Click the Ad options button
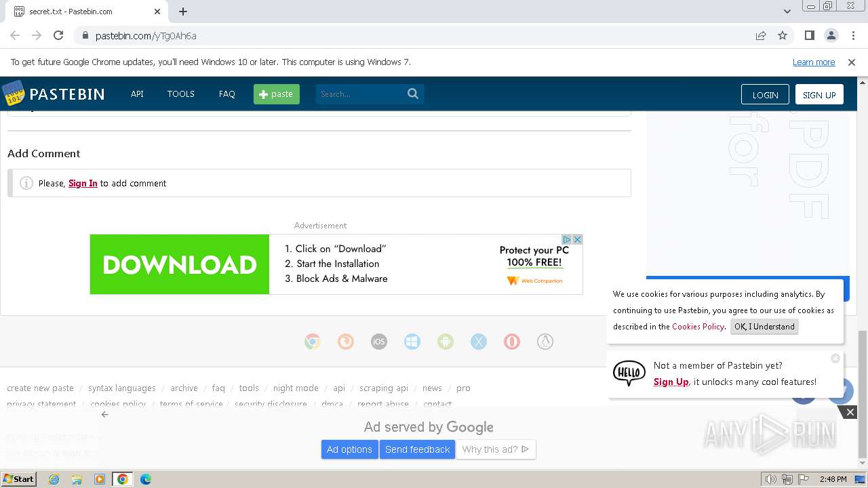The image size is (868, 488). 349,449
